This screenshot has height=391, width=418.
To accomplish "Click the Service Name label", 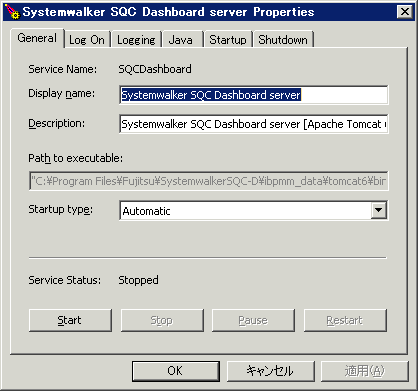I will point(62,69).
